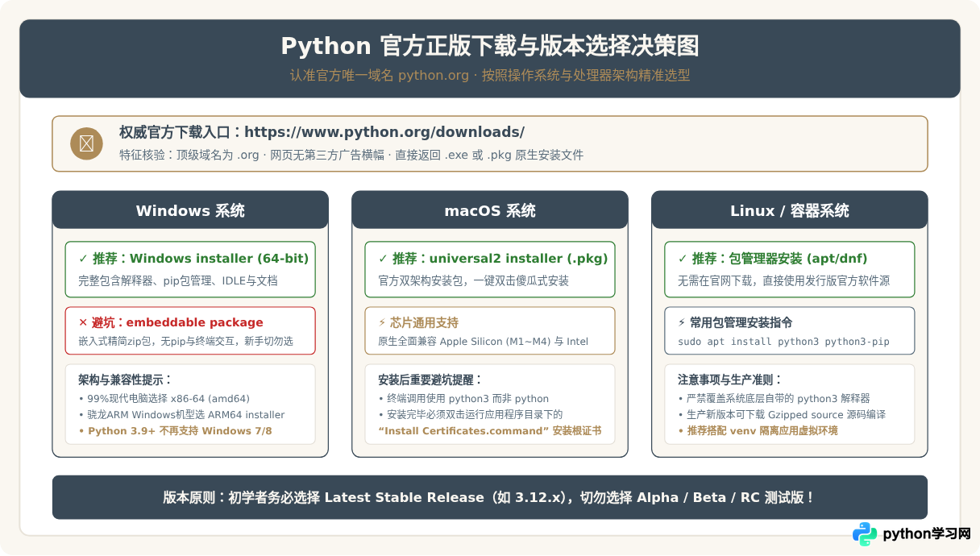Click 官方双架构安装包,一键双击傻瓜式安装 description
This screenshot has height=556, width=980.
pos(473,281)
